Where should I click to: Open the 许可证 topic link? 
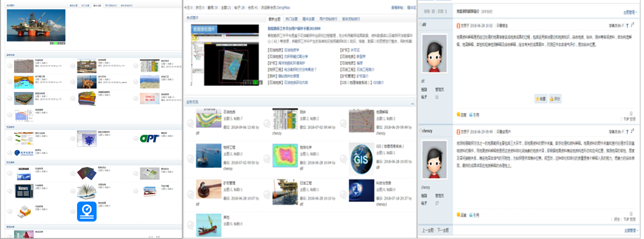(x=356, y=50)
